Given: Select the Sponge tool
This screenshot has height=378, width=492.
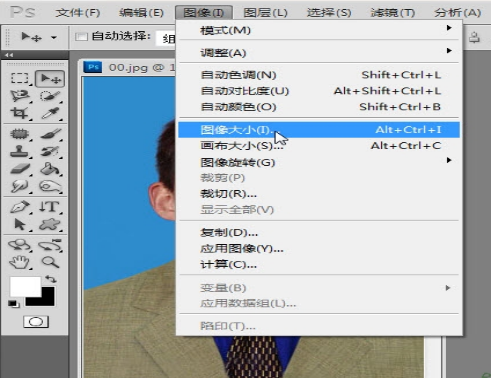Looking at the screenshot, I should pos(50,186).
